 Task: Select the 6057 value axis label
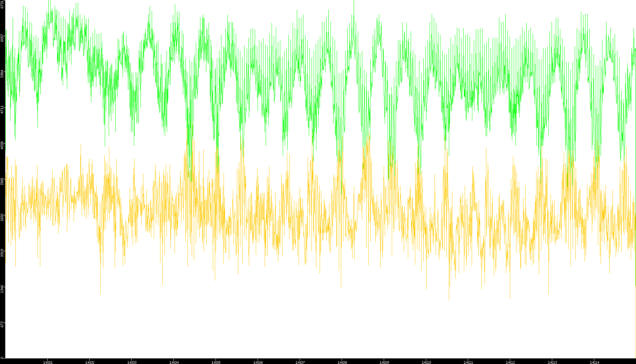click(x=2, y=38)
